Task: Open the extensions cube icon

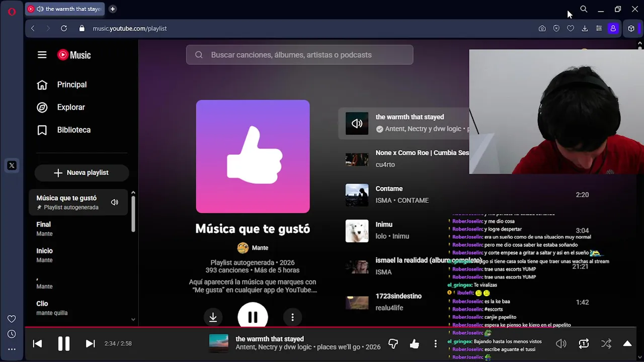Action: [631, 29]
